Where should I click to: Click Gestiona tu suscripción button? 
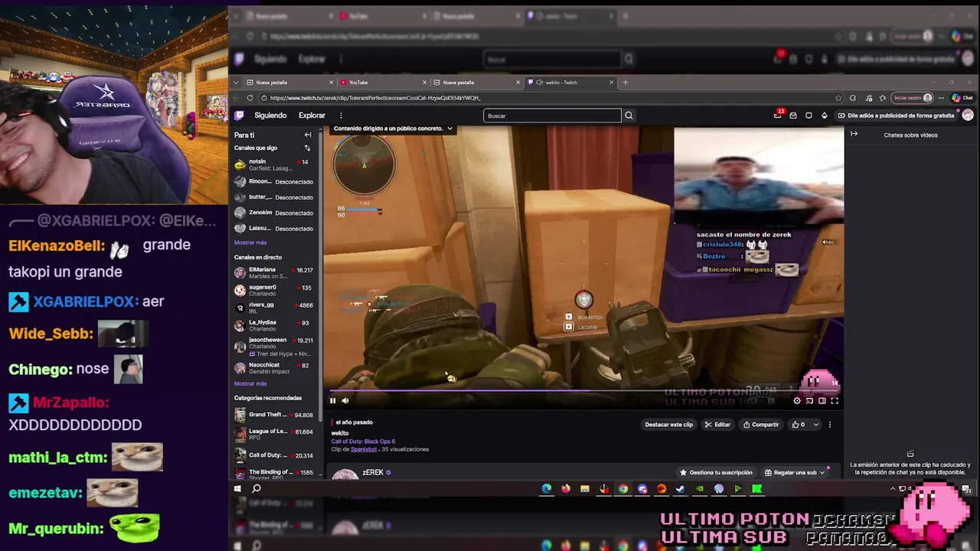[x=716, y=472]
